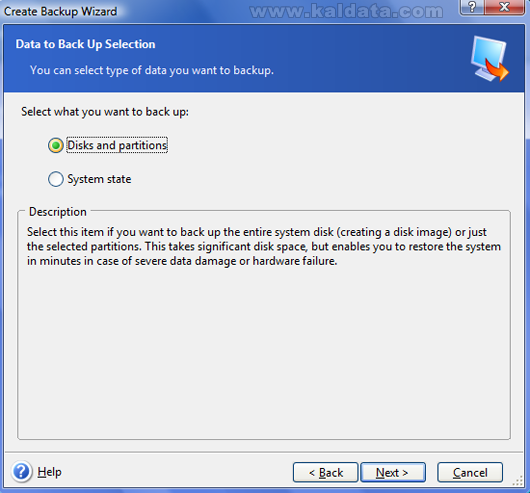Click the description paragraph text
The image size is (530, 493).
pos(264,246)
